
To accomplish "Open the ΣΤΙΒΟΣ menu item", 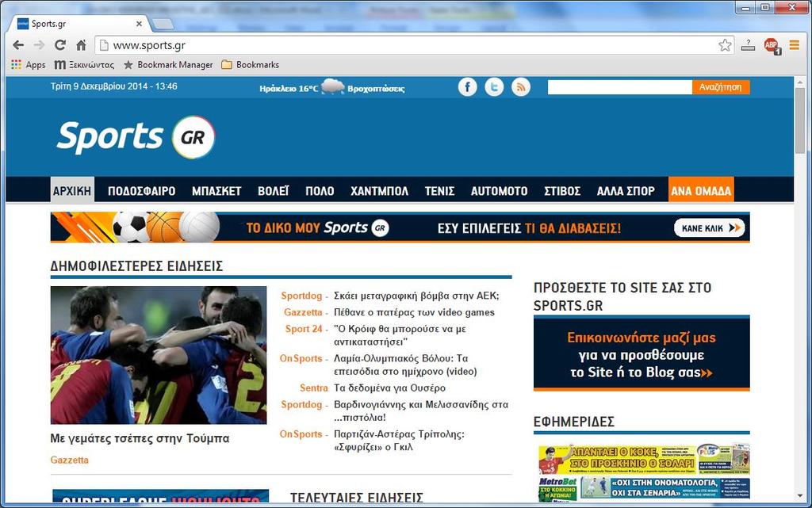I will pos(562,191).
